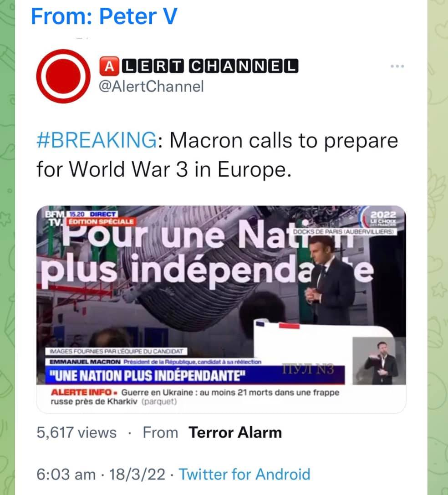Open the AlertChannel red circle avatar
Image resolution: width=448 pixels, height=495 pixels.
pyautogui.click(x=63, y=76)
